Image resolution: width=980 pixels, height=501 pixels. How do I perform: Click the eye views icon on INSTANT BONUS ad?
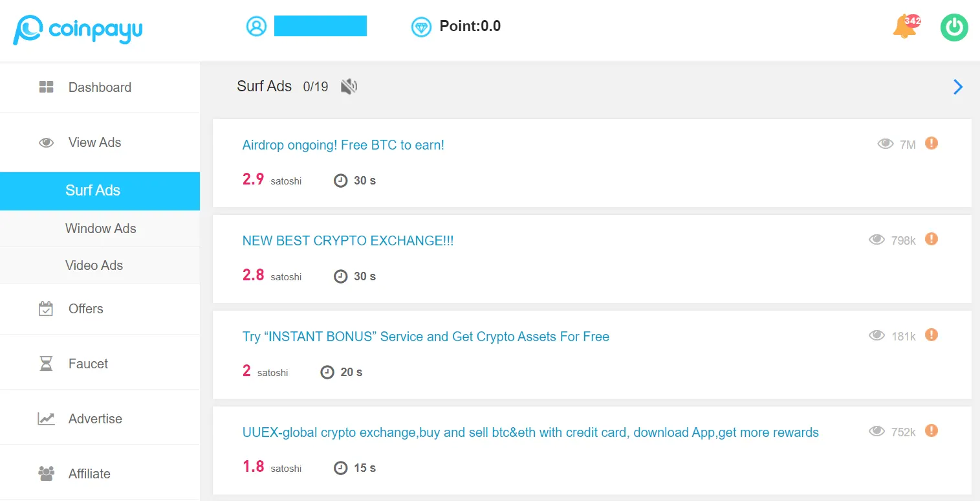[x=877, y=335]
